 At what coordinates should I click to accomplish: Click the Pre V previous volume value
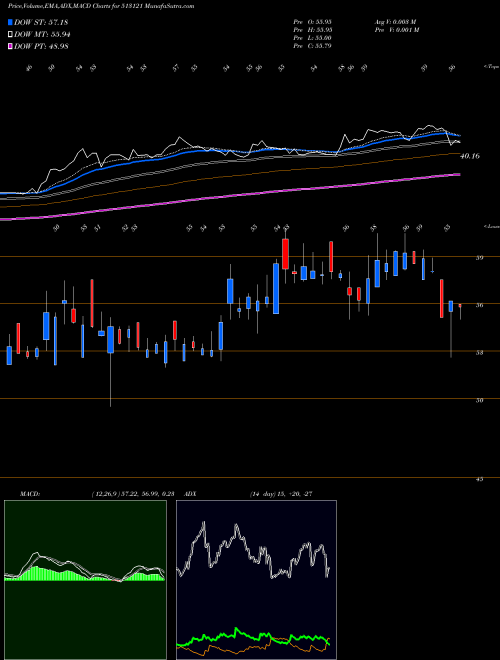397,30
